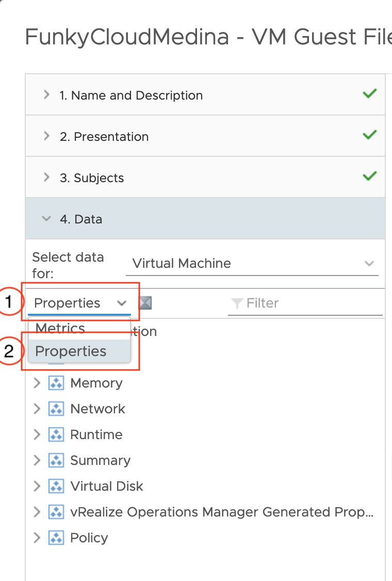Click the Filter input field
Viewport: 392px width, 581px height.
(x=305, y=303)
